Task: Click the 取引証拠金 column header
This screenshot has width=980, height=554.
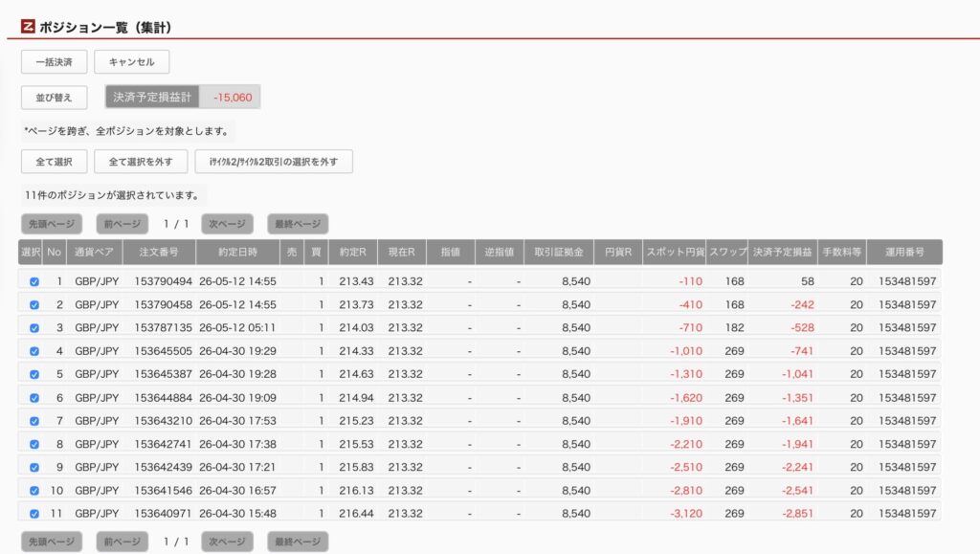Action: 559,252
